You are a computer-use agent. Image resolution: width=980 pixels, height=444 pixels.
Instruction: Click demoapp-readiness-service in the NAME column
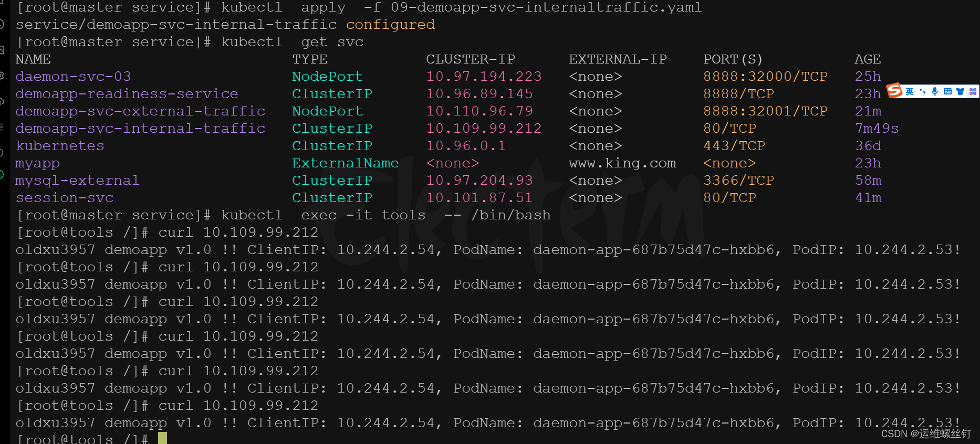click(127, 94)
